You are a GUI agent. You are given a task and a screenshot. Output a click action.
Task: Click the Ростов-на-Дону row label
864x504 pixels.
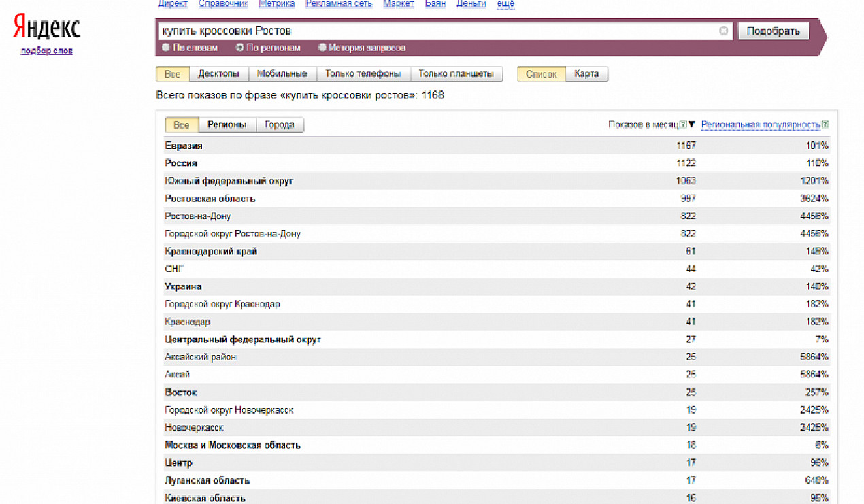tap(198, 216)
